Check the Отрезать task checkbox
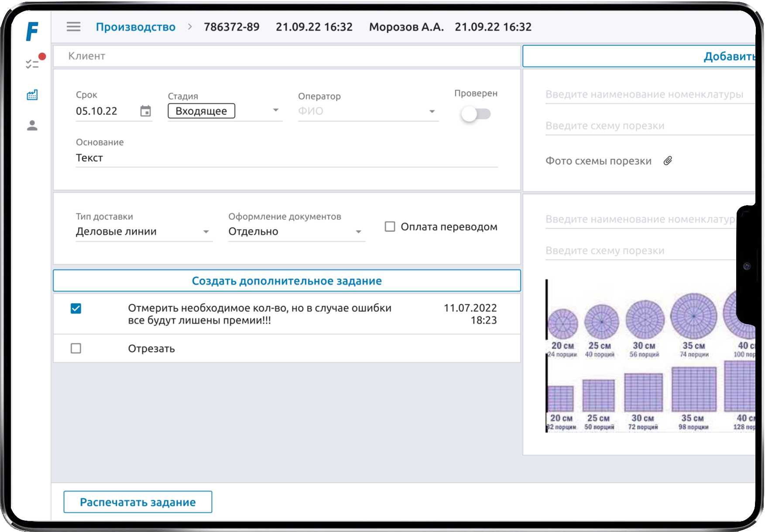765x532 pixels. coord(76,348)
